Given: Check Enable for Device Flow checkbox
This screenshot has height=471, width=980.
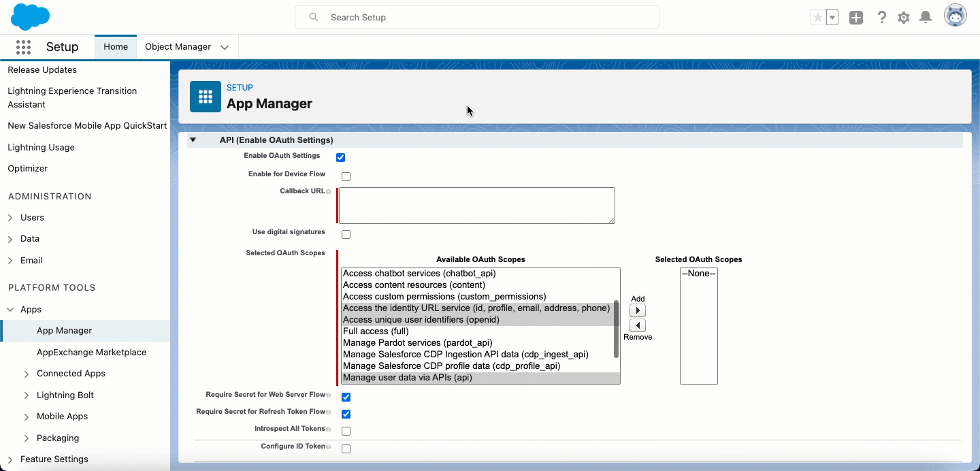Looking at the screenshot, I should pos(346,177).
